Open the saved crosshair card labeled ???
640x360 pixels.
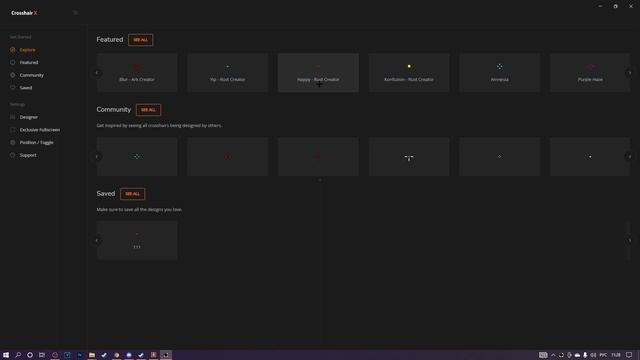coord(137,240)
